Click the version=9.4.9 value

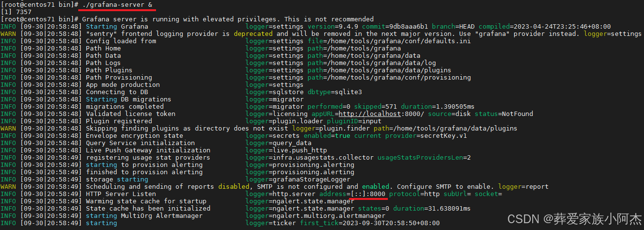[333, 26]
